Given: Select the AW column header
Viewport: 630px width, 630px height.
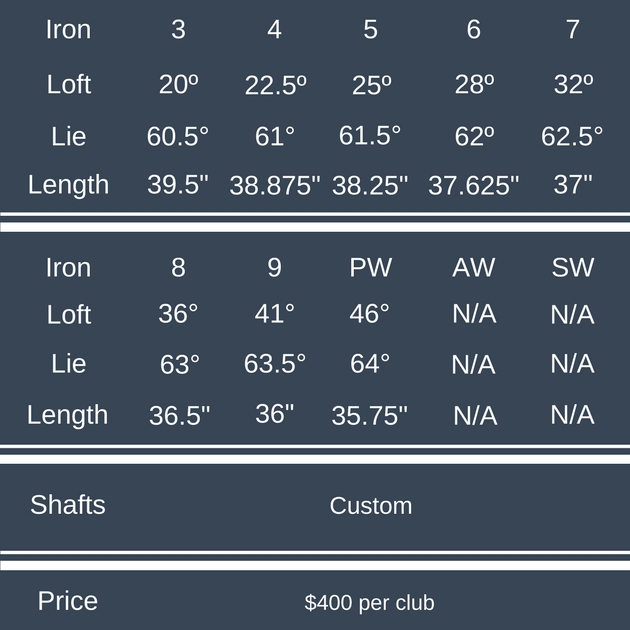Looking at the screenshot, I should 474,268.
